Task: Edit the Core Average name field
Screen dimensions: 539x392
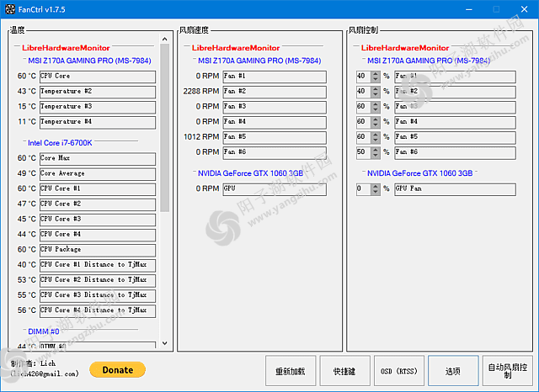Action: 98,173
